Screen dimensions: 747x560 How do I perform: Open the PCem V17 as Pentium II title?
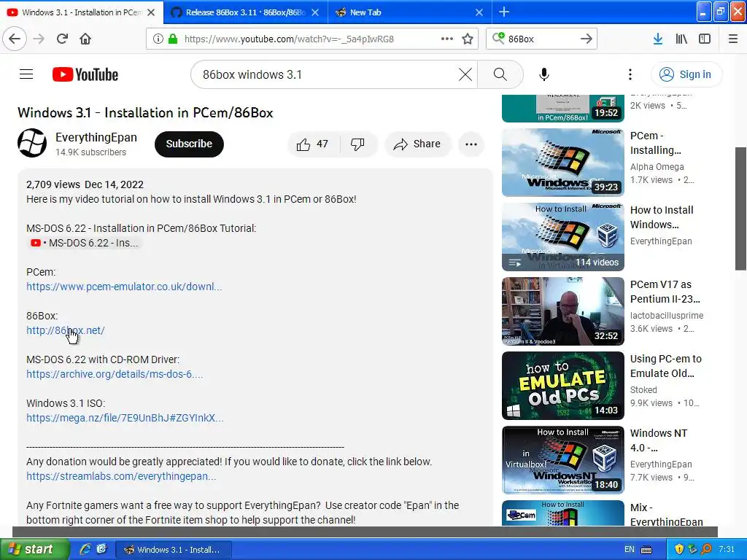tap(665, 292)
